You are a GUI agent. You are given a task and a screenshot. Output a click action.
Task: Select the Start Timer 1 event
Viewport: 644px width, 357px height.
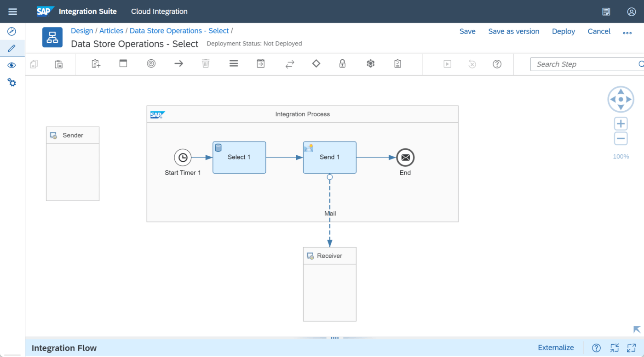pos(183,158)
